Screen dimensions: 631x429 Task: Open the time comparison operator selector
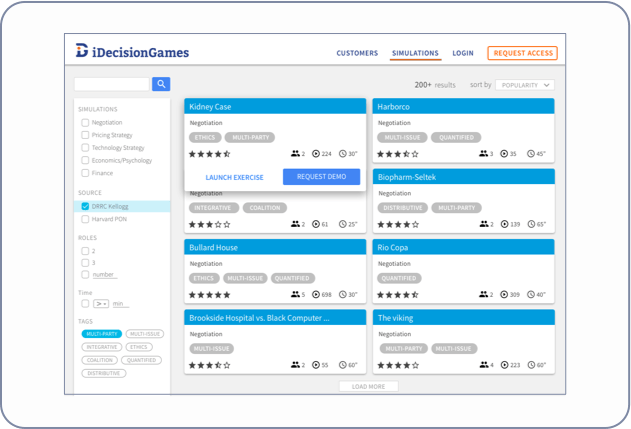pos(101,303)
